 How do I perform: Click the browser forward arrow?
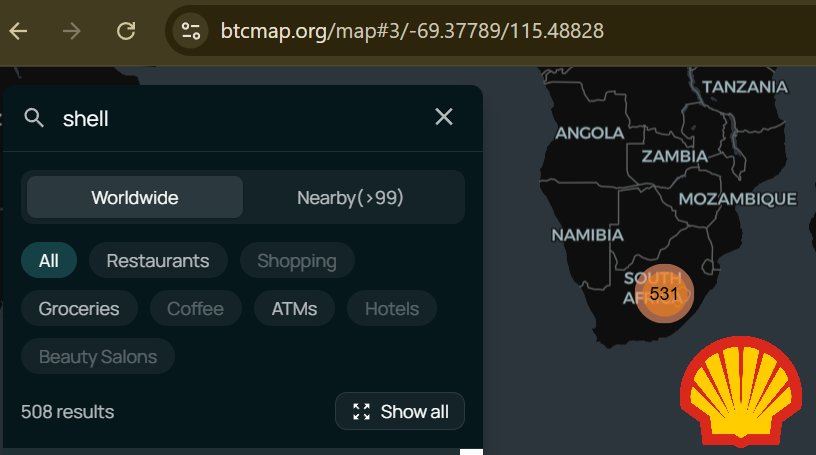click(72, 30)
